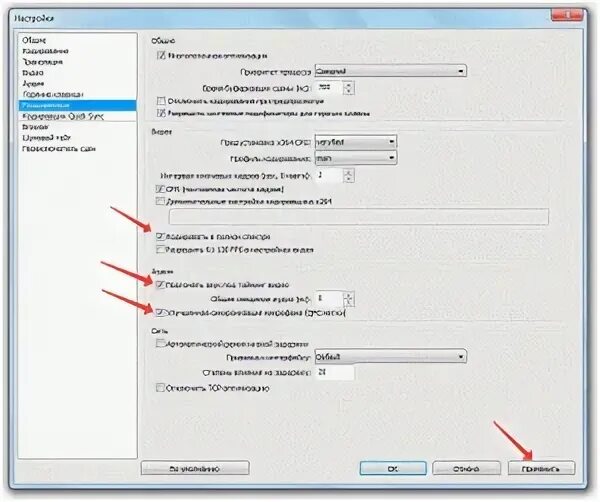The width and height of the screenshot is (600, 502).
Task: Click the OK button
Action: click(393, 468)
